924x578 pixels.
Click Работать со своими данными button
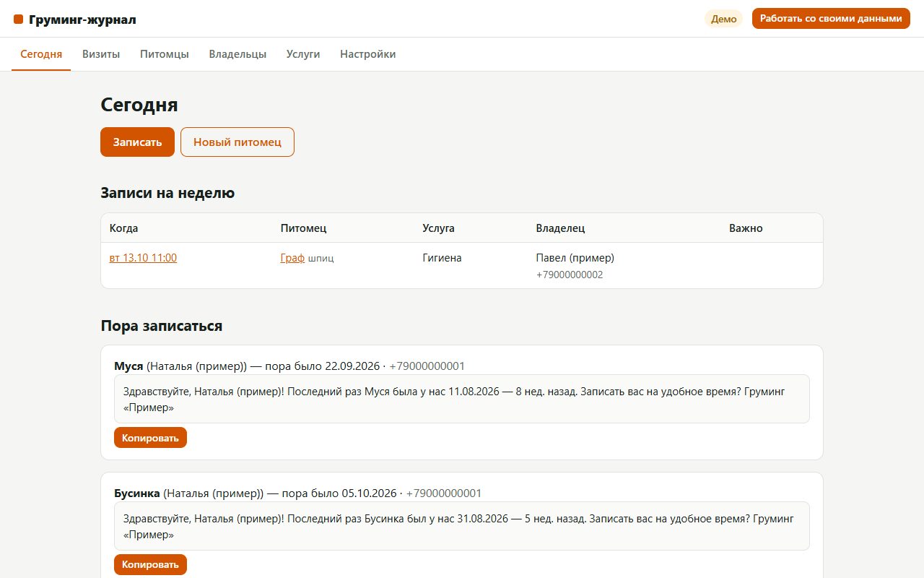(831, 19)
